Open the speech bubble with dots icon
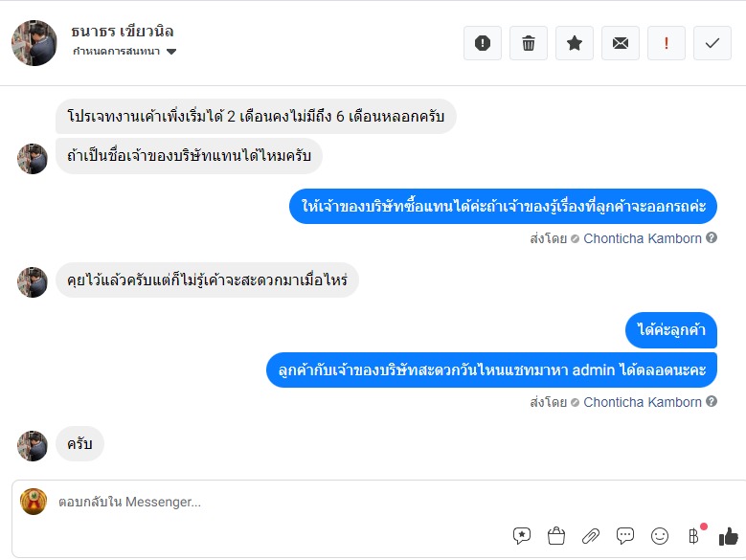 625,535
